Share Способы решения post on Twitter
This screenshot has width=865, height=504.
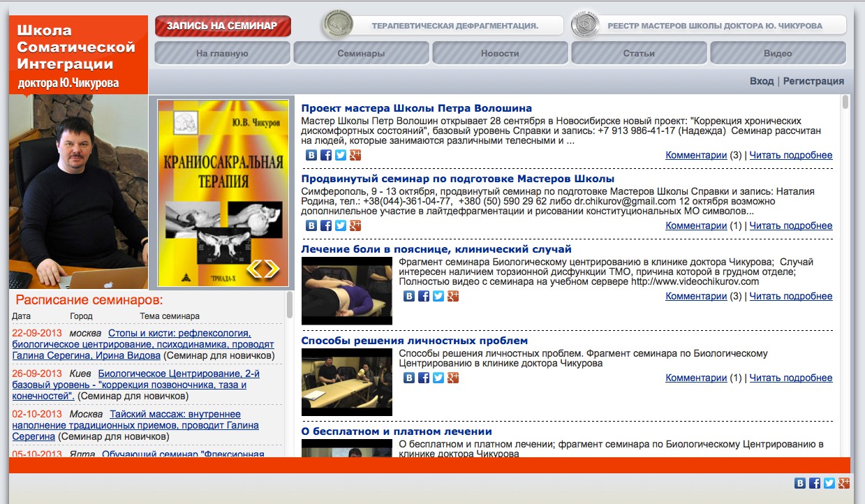(438, 378)
